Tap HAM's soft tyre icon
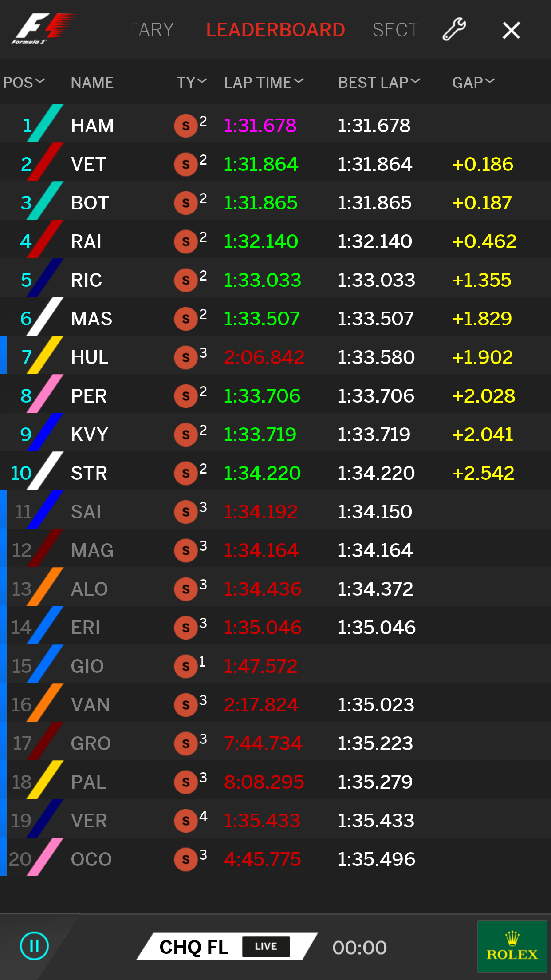Image resolution: width=551 pixels, height=980 pixels. tap(185, 126)
